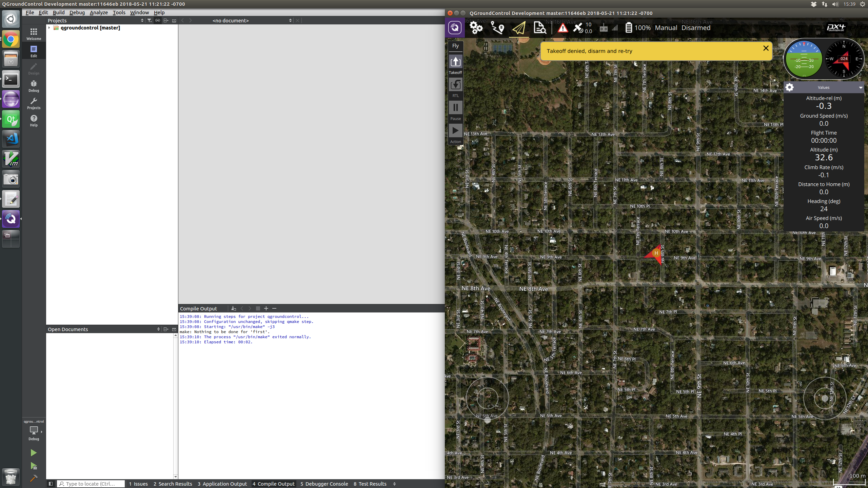Switch to 1 Issues output pane
868x488 pixels.
(138, 484)
